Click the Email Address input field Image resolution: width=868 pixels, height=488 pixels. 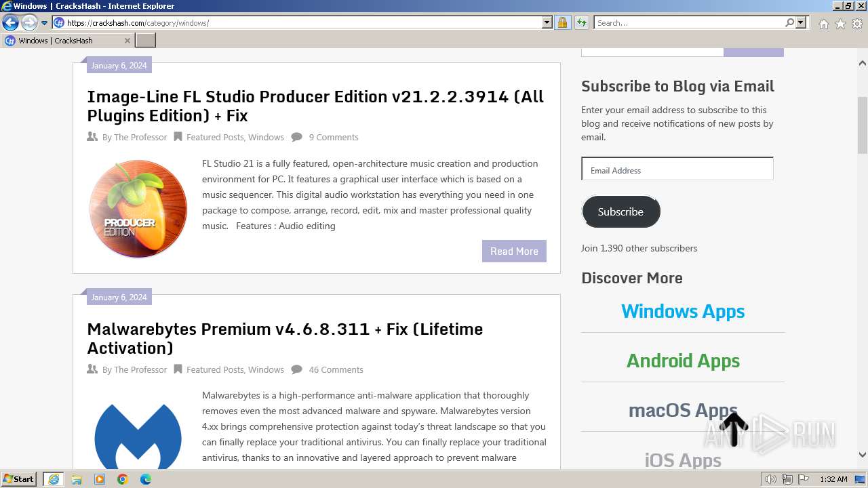[677, 169]
